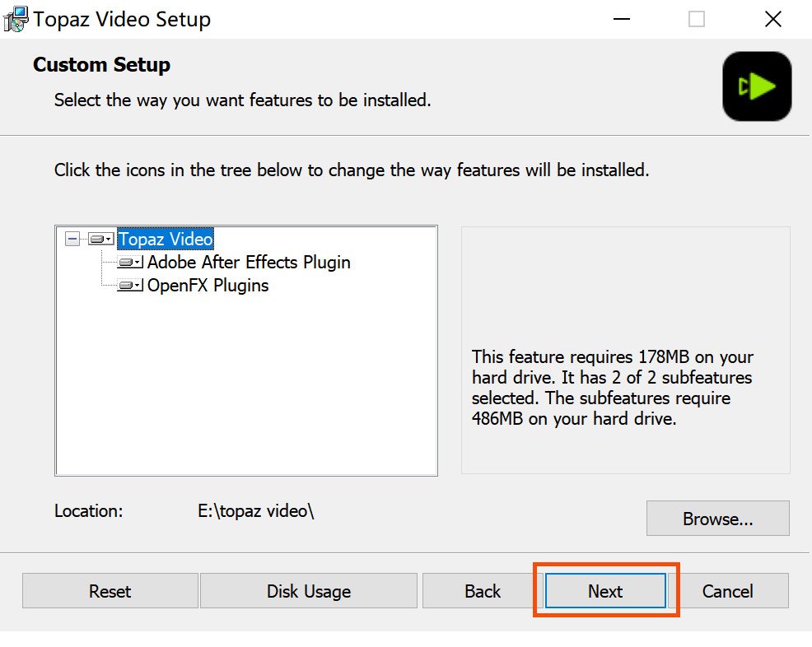The height and width of the screenshot is (647, 812).
Task: Click the installer icon in the title bar
Action: 15,18
